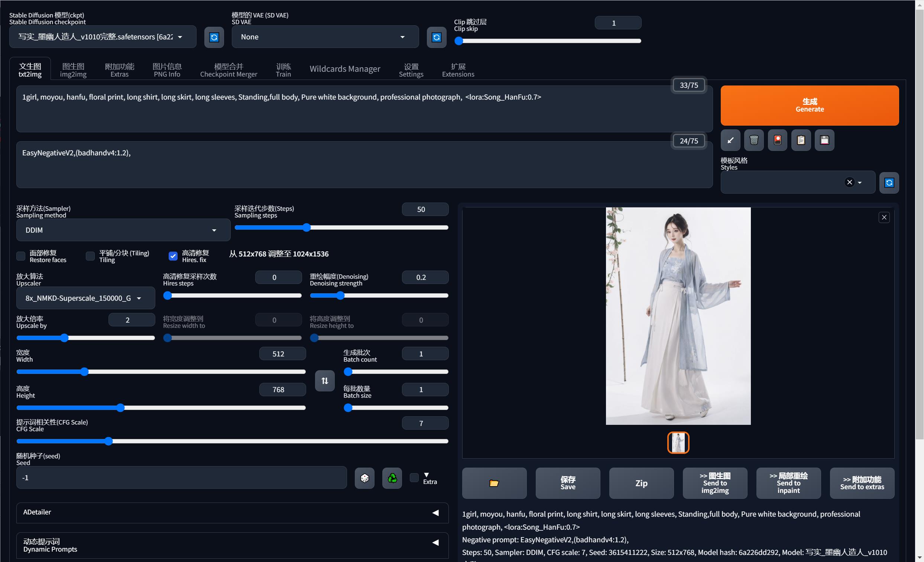
Task: Click the arrow icon to read last generation parameters
Action: pyautogui.click(x=730, y=140)
